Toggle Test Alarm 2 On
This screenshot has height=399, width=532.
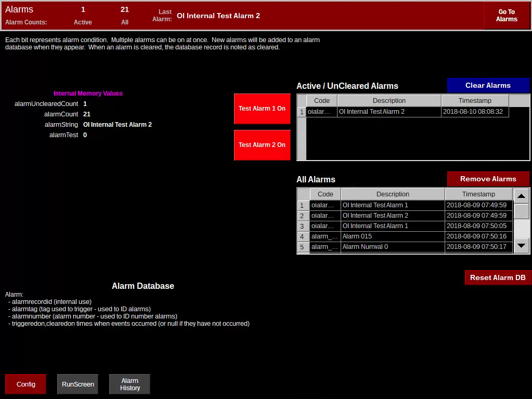point(262,145)
